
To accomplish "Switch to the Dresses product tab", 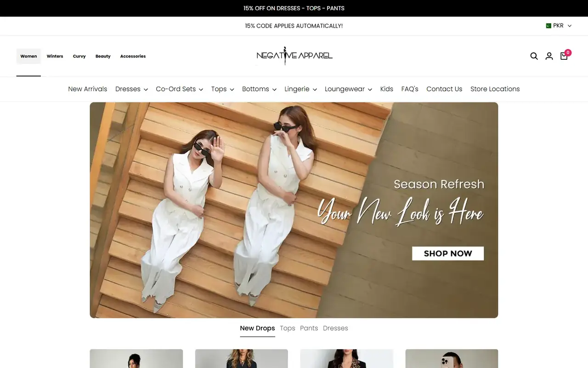I will (335, 328).
